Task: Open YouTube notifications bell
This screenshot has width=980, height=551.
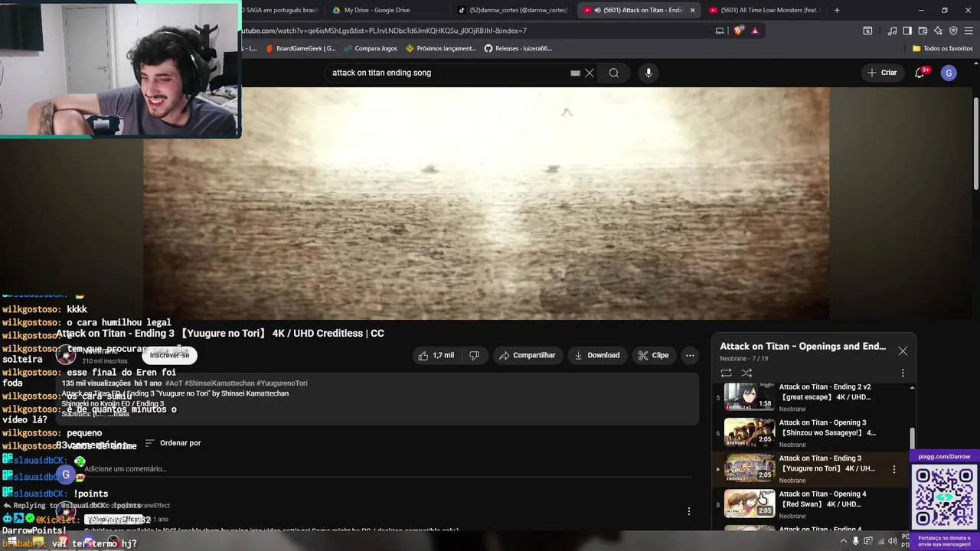Action: tap(920, 73)
